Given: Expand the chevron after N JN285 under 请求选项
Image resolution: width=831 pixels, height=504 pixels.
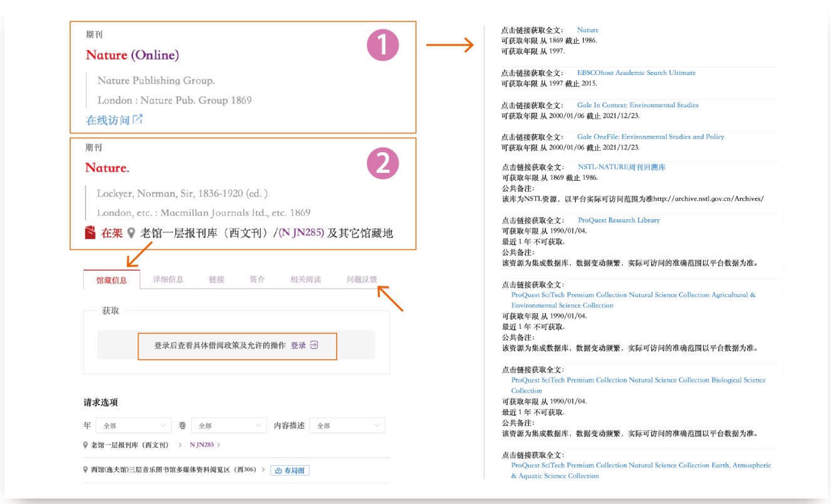Looking at the screenshot, I should point(219,445).
